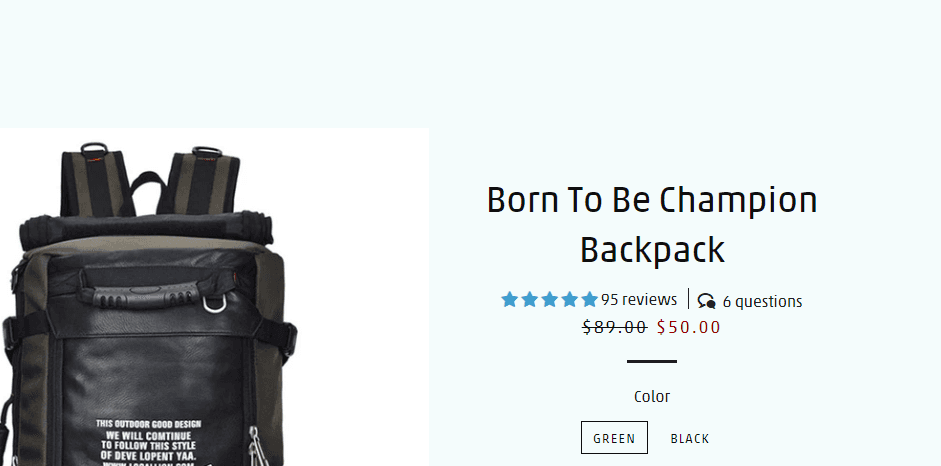Click the red $50.00 sale price

click(x=688, y=327)
